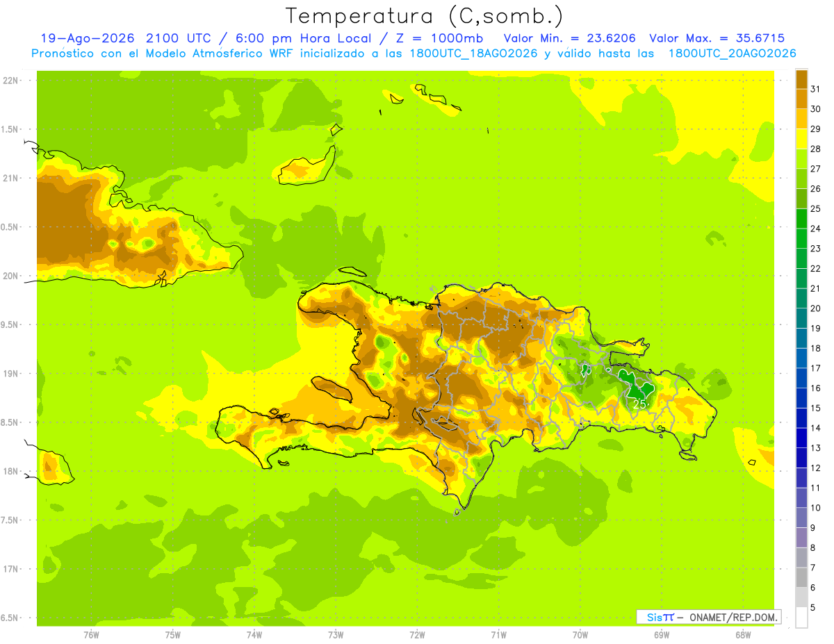The height and width of the screenshot is (644, 834).
Task: Pick the purple swatch between 8 and 9
Action: click(x=801, y=538)
